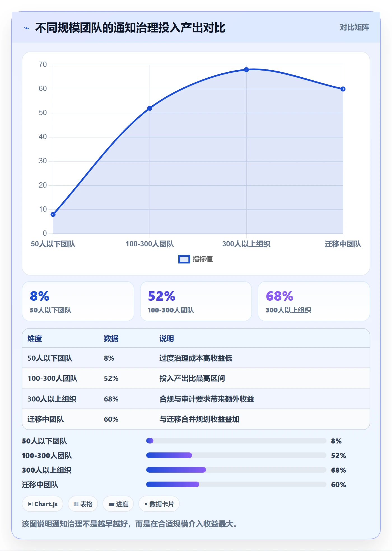Click the 表格 tag chip
392x551 pixels.
coord(83,504)
